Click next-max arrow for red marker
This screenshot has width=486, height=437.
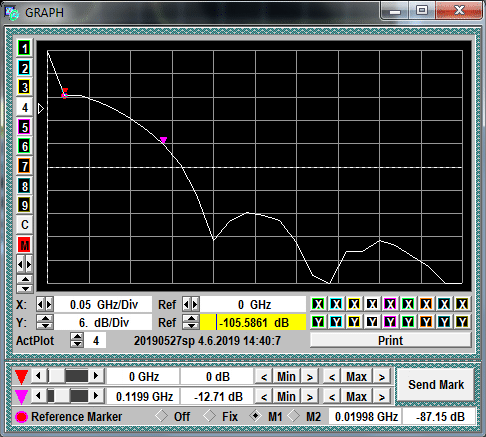(x=381, y=377)
